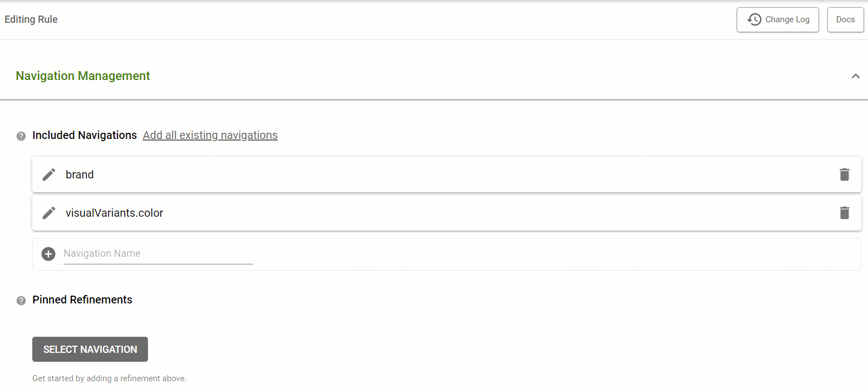
Task: Click the Navigation Management section header title
Action: coord(83,76)
